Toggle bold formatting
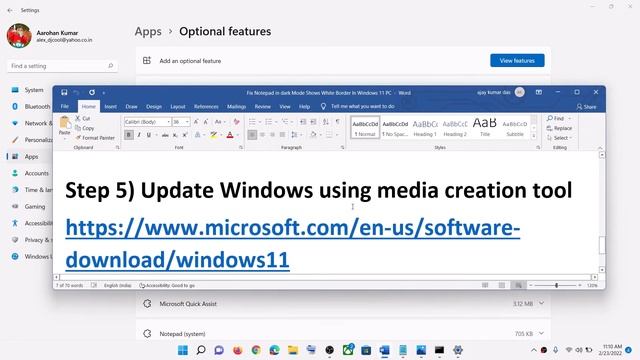The width and height of the screenshot is (640, 360). click(x=129, y=135)
